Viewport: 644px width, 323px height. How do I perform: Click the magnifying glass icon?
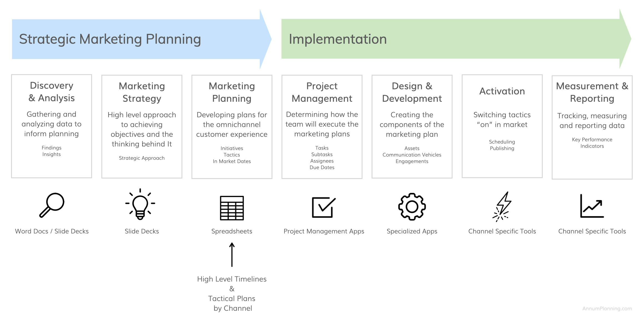(x=52, y=205)
